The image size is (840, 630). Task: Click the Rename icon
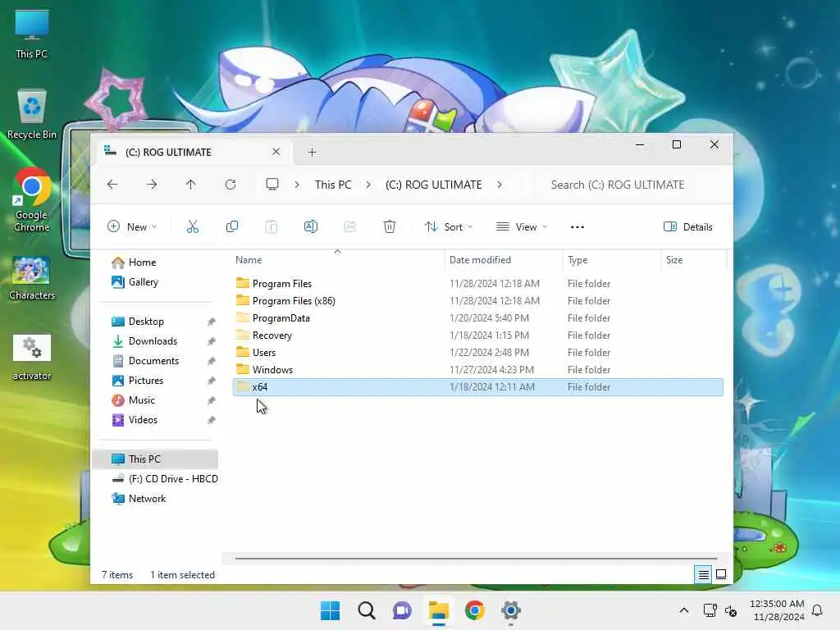pos(311,226)
